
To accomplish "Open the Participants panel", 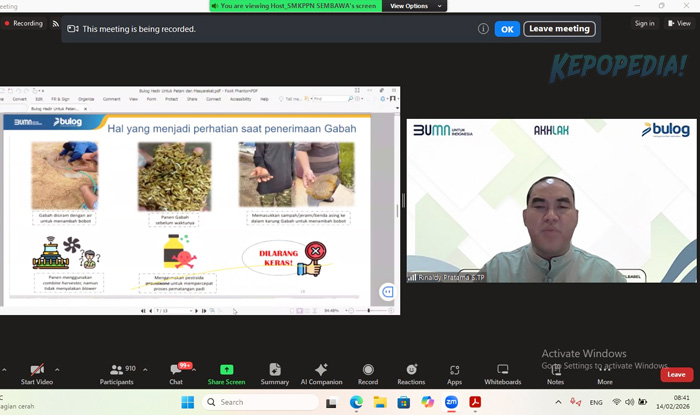I will (x=117, y=370).
